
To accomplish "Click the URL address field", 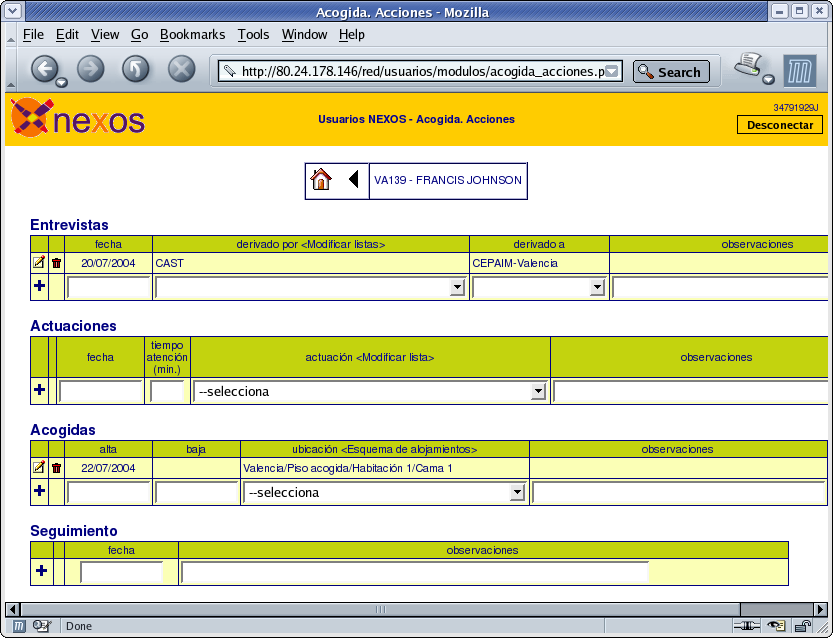I will [x=422, y=71].
